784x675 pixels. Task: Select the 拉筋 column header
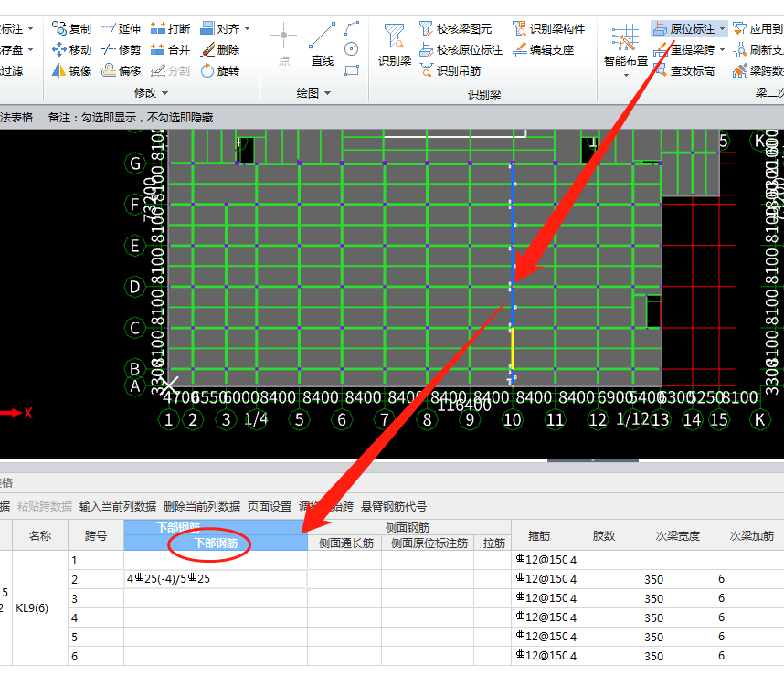point(493,543)
